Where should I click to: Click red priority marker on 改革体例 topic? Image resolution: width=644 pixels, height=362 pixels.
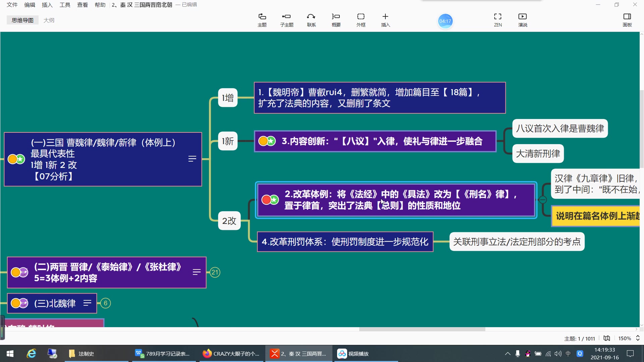click(x=266, y=200)
